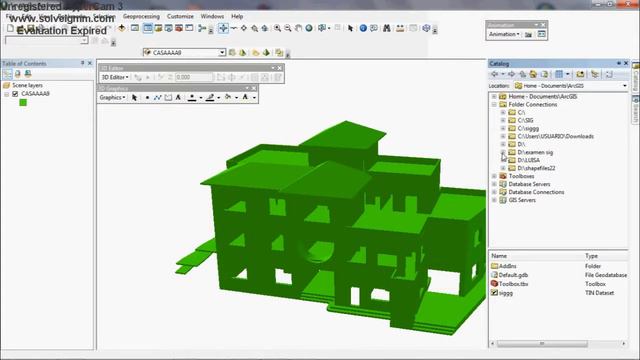Expand the Database Servers node
This screenshot has height=360, width=640.
(494, 184)
